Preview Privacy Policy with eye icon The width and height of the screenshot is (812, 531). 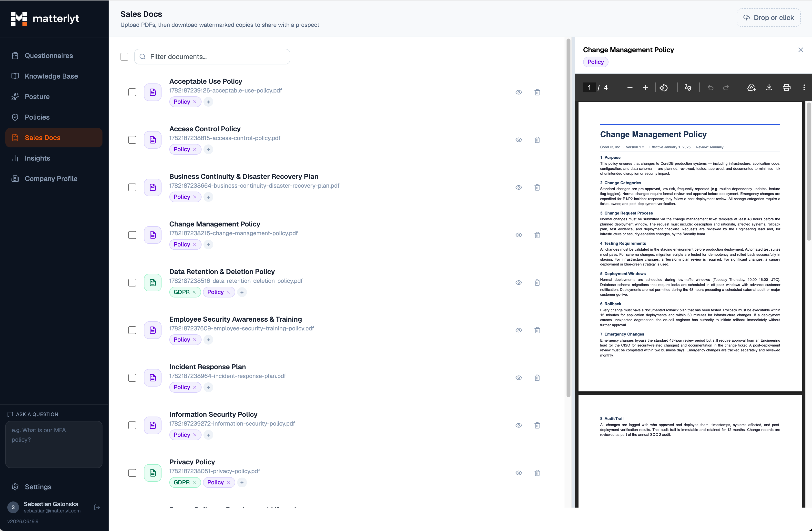(518, 473)
